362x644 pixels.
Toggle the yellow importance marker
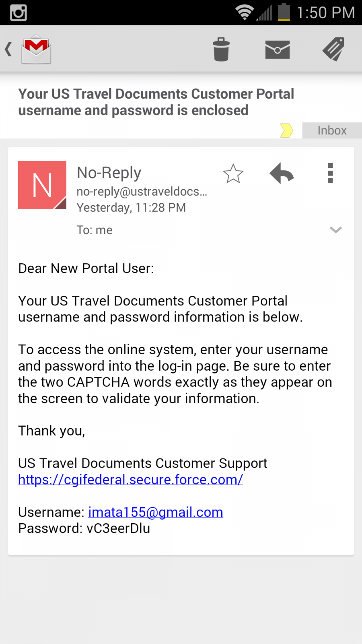pos(286,130)
